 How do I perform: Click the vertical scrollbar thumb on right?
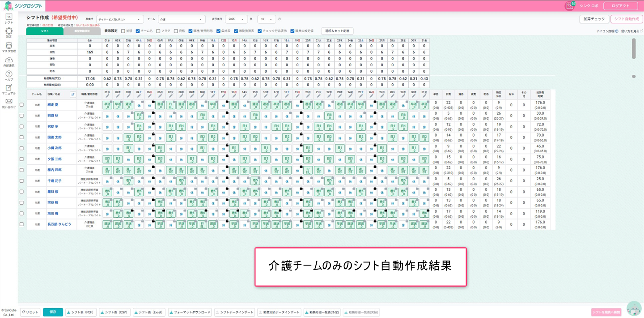(x=634, y=48)
